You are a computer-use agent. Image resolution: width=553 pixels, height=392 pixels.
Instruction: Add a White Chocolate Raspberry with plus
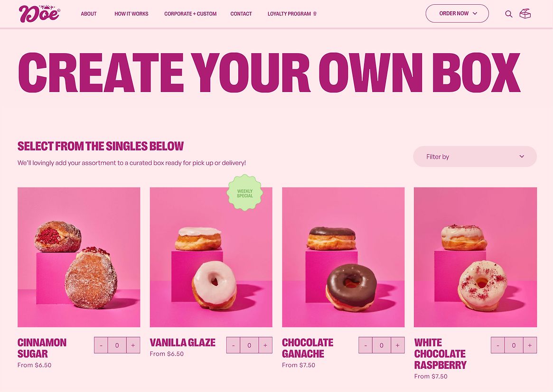pyautogui.click(x=530, y=345)
